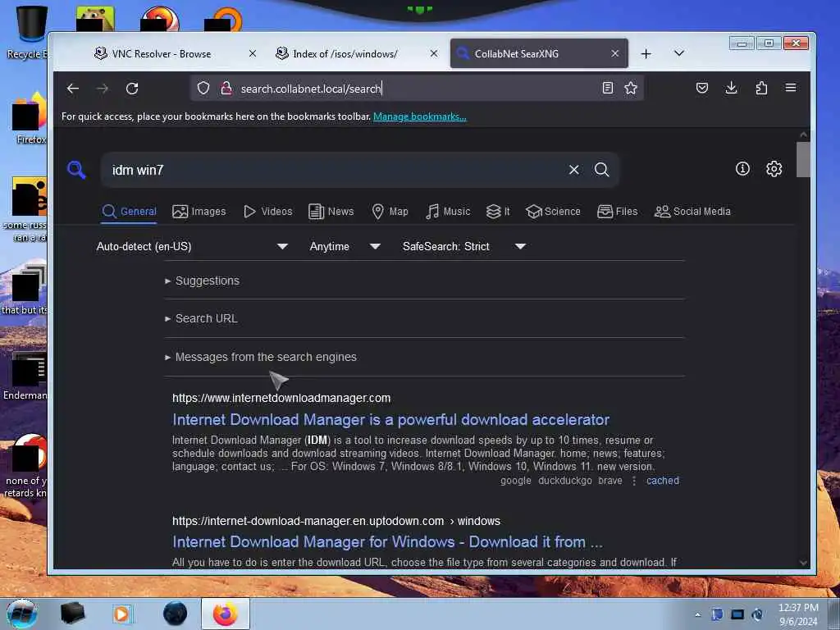Screen dimensions: 840x630
Task: Click the SearXNG logo magnifier icon
Action: pyautogui.click(x=76, y=170)
